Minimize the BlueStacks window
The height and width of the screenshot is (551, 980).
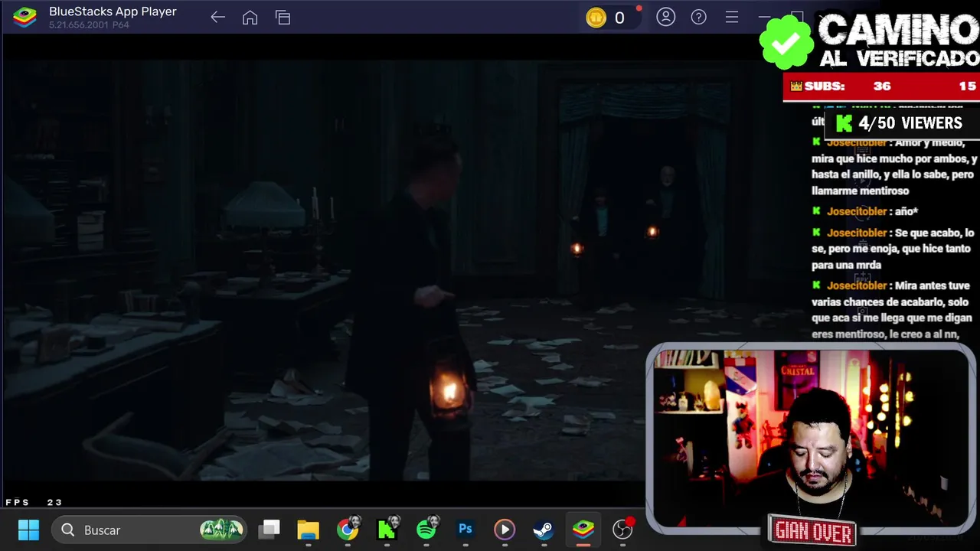tap(764, 17)
